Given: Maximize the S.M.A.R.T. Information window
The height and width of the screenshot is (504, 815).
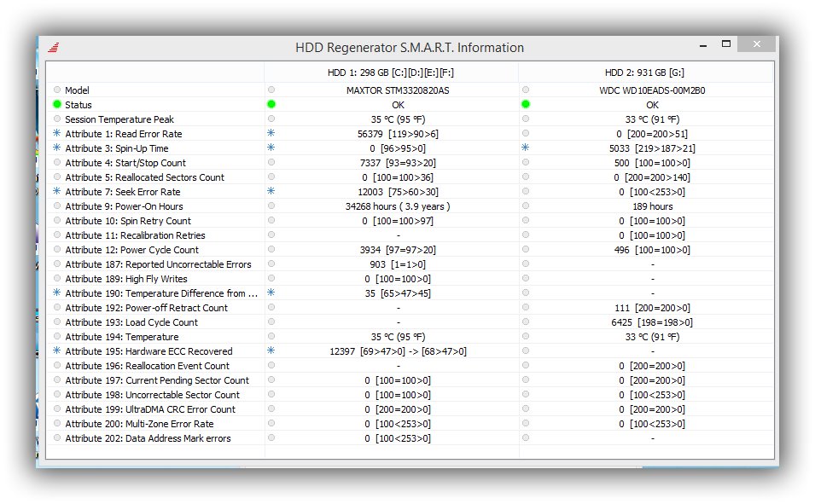Looking at the screenshot, I should point(726,44).
